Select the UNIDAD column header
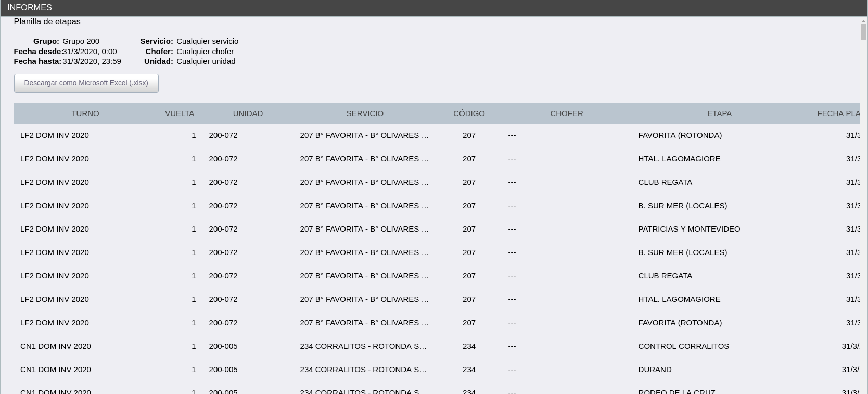The image size is (868, 394). 248,113
